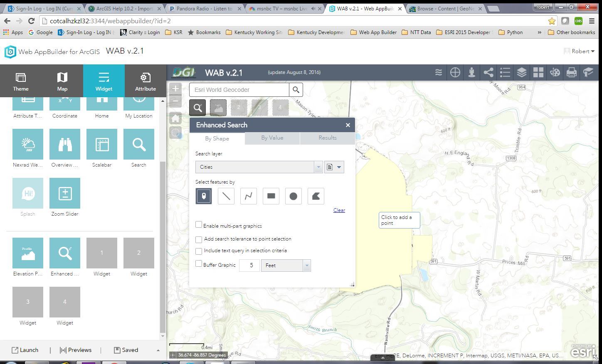Configure the Splash widget tile
The image size is (602, 364).
[x=28, y=193]
